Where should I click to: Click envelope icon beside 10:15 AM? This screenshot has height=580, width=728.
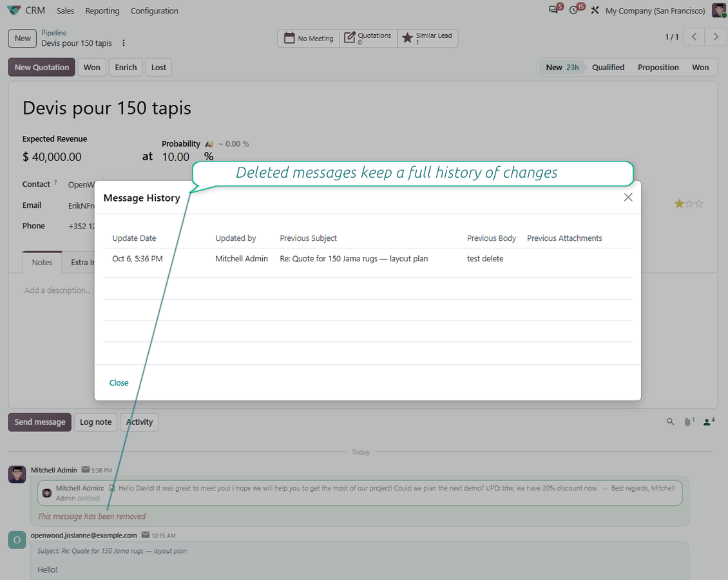coord(146,535)
